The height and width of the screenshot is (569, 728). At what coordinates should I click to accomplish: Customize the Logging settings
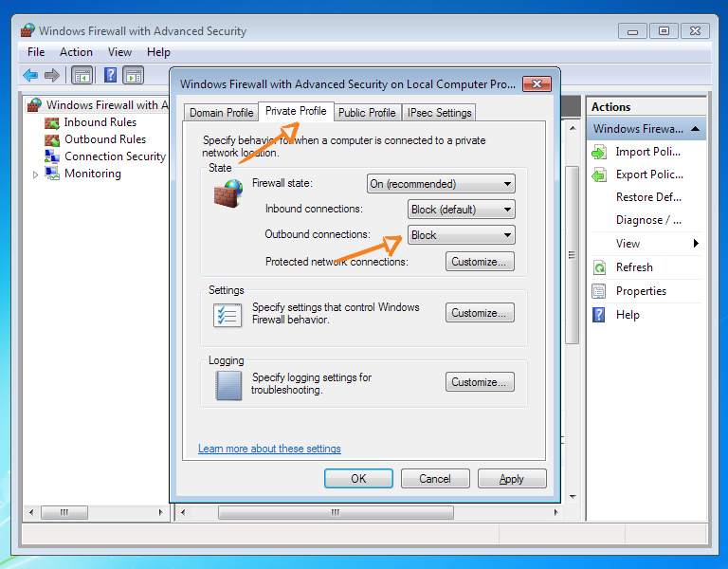coord(480,382)
